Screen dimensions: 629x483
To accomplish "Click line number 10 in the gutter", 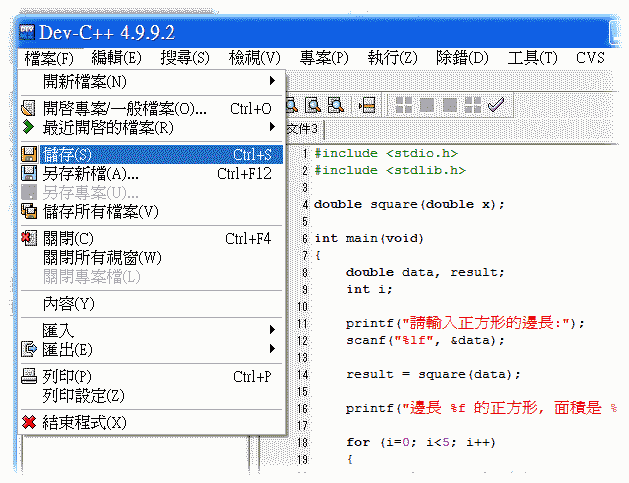I will coord(302,306).
